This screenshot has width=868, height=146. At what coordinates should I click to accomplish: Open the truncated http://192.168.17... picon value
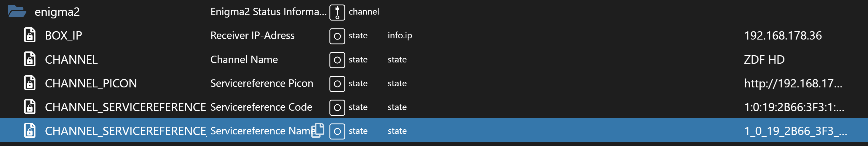tap(793, 84)
